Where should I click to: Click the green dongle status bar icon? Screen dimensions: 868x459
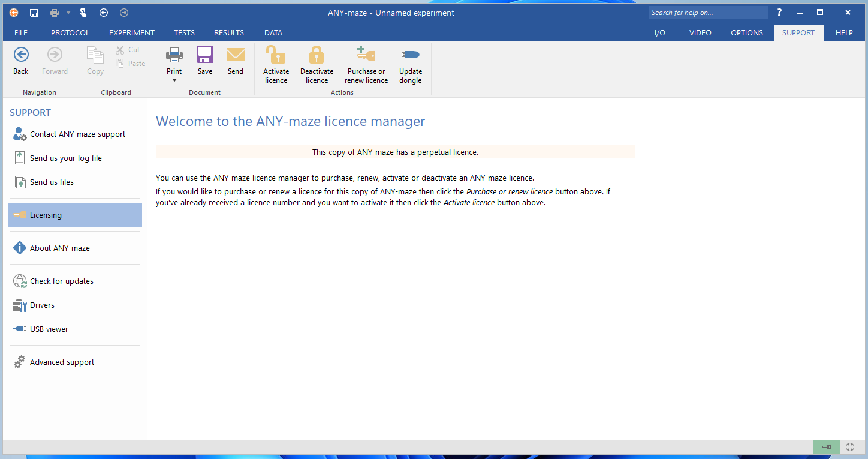[826, 447]
